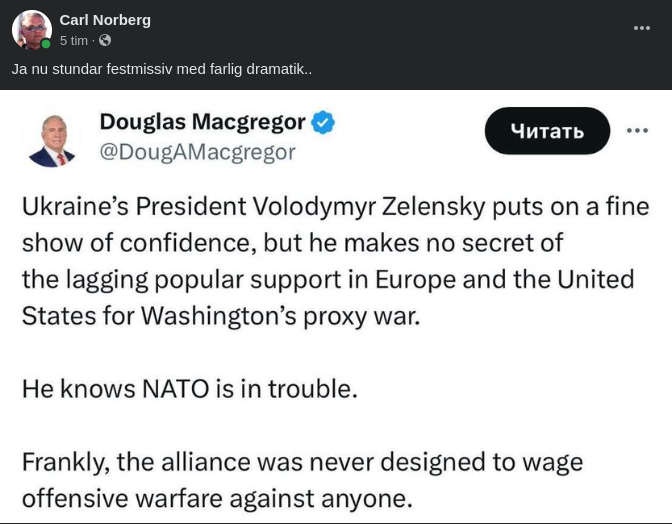Open Carl Norberg's profile picture
672x524 pixels.
[31, 30]
